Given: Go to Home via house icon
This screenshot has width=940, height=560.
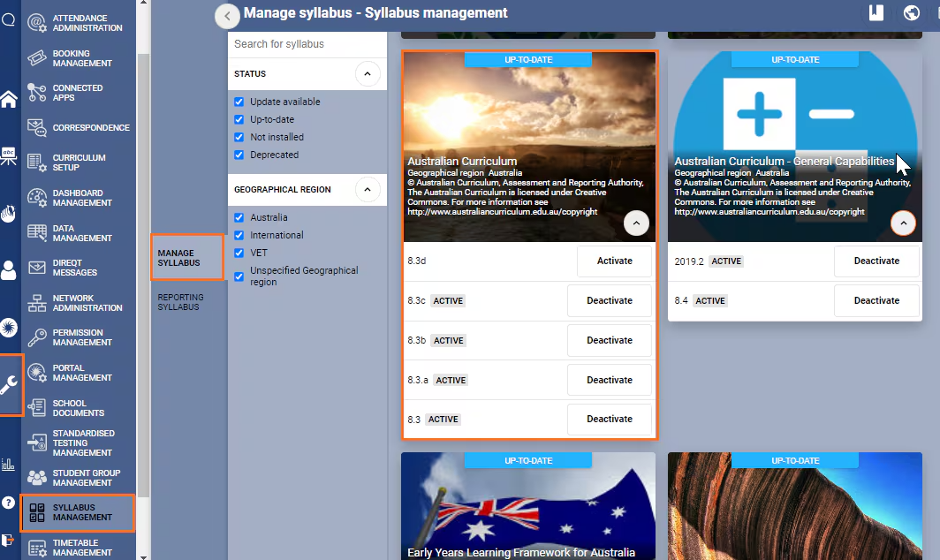Looking at the screenshot, I should 9,99.
